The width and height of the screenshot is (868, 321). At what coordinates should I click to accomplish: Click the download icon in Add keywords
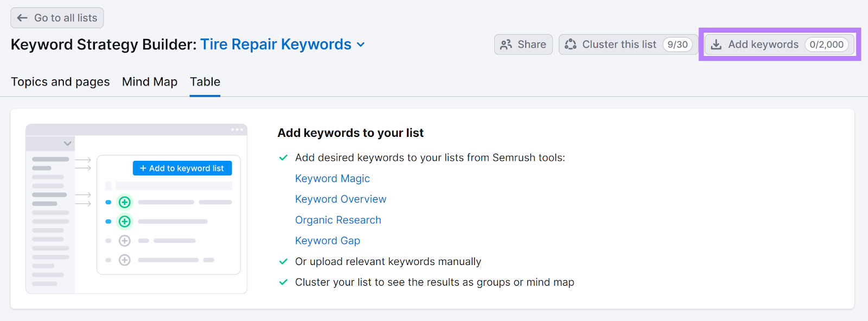pyautogui.click(x=716, y=45)
